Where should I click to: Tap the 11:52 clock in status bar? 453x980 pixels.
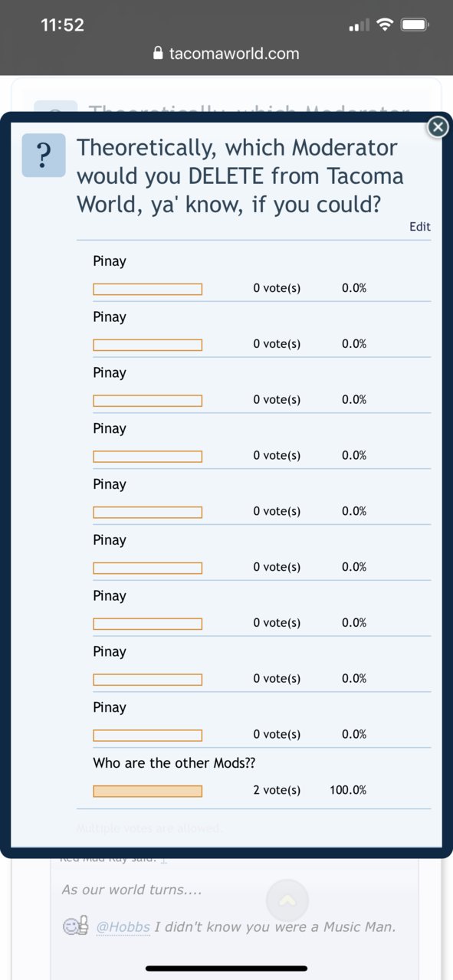(62, 25)
